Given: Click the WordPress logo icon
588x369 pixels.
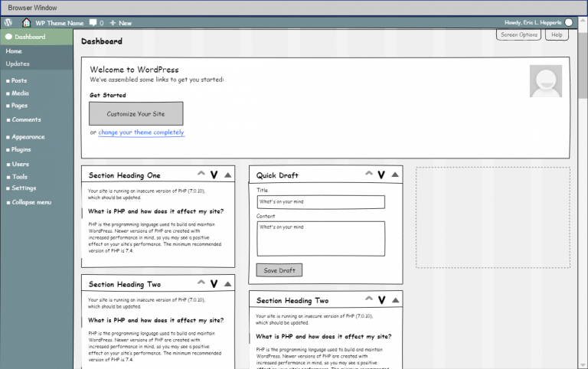Looking at the screenshot, I should click(8, 22).
